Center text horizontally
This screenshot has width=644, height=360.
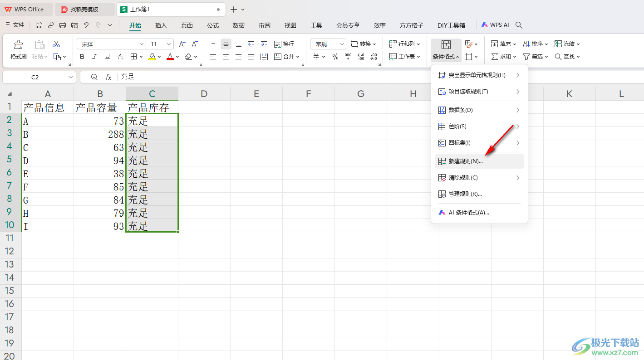pyautogui.click(x=226, y=57)
